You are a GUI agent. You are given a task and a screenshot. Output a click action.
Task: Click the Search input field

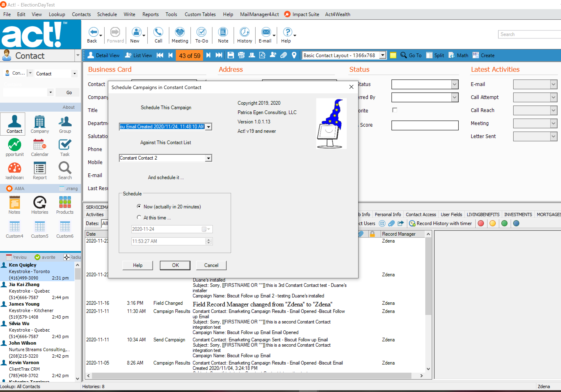point(529,34)
